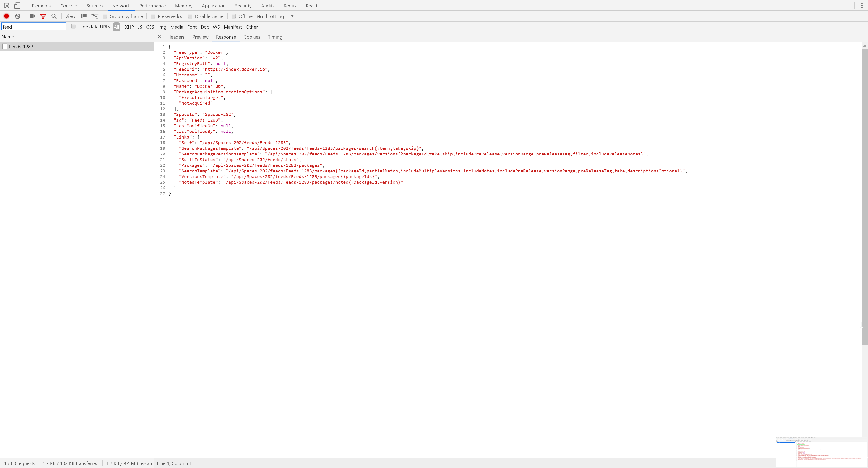
Task: Filter requests by XHR type
Action: [x=129, y=27]
